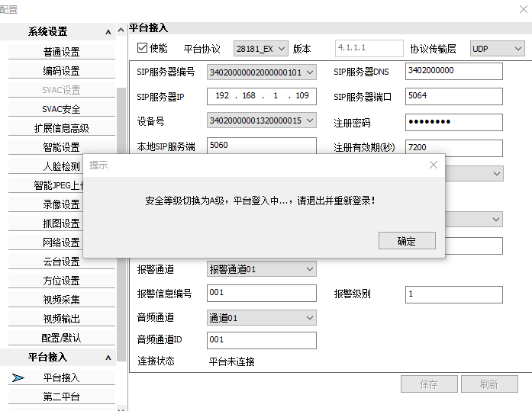The height and width of the screenshot is (411, 532).
Task: Select 普通设置 in the sidebar
Action: coord(61,52)
